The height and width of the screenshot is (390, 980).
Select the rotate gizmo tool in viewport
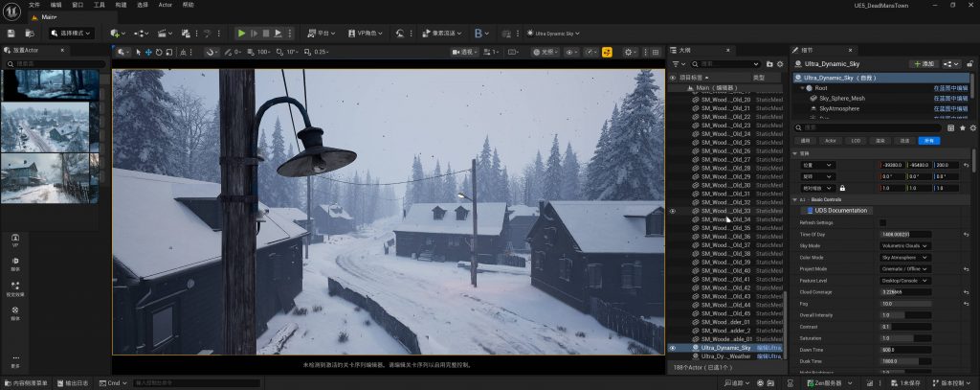point(159,52)
